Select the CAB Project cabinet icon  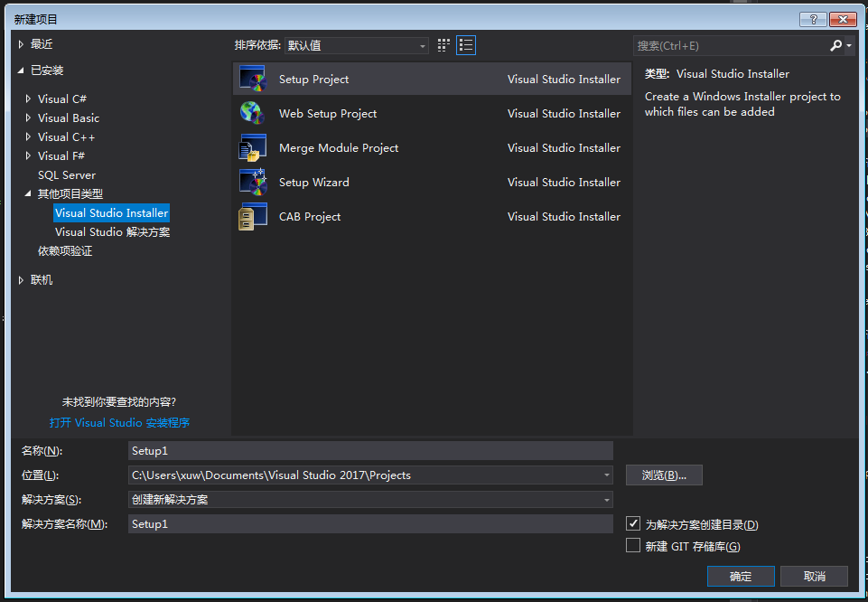[x=253, y=216]
